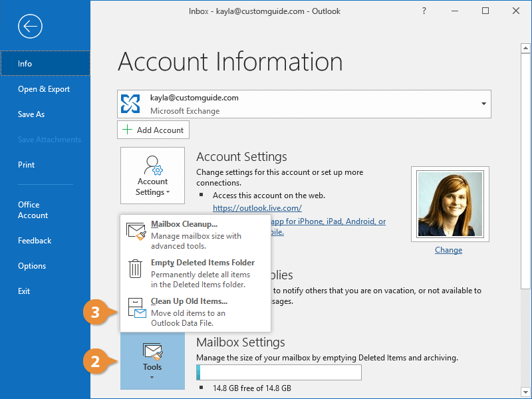Choose Clean Up Old Items... entry
This screenshot has width=532, height=399.
(x=196, y=312)
